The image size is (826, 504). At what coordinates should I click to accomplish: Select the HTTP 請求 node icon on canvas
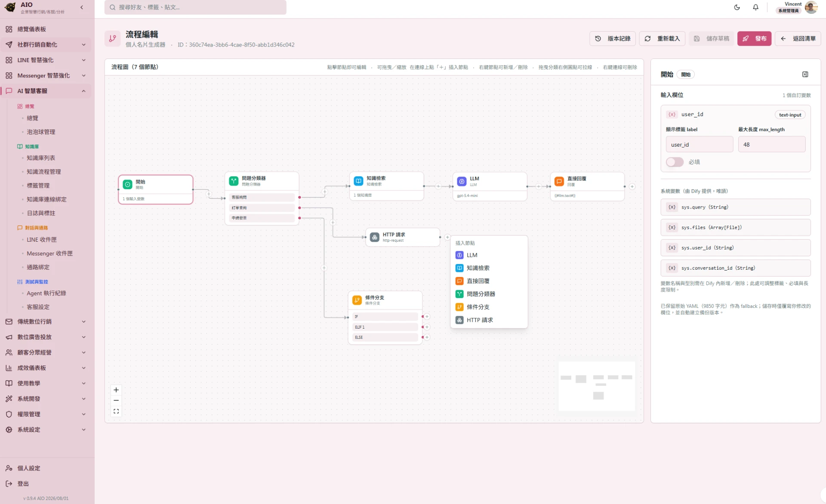(x=375, y=237)
